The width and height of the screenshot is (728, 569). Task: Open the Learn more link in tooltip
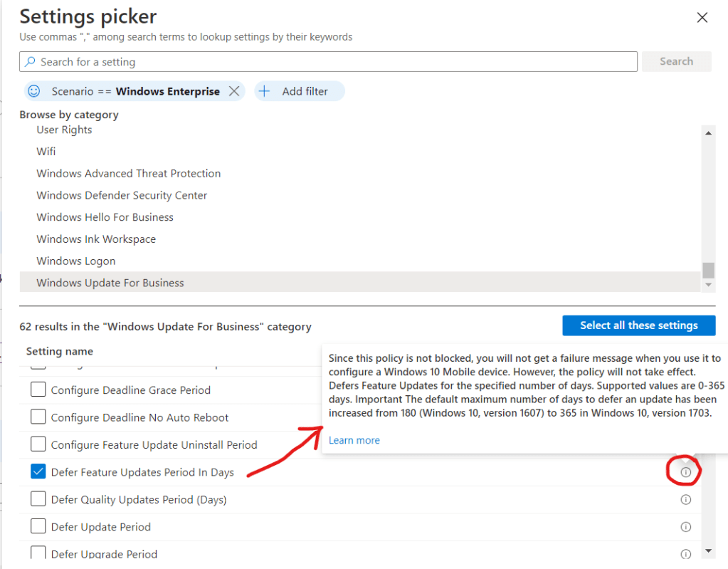(x=354, y=440)
